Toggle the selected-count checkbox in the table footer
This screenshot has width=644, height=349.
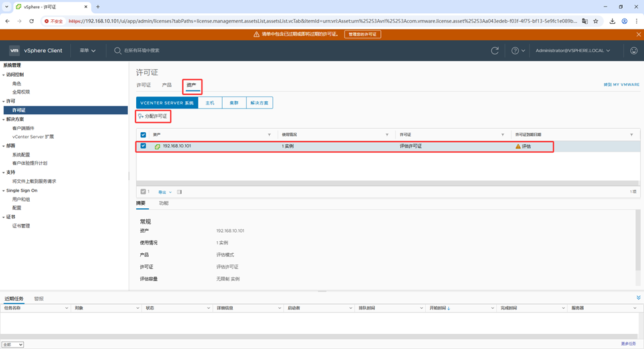143,192
